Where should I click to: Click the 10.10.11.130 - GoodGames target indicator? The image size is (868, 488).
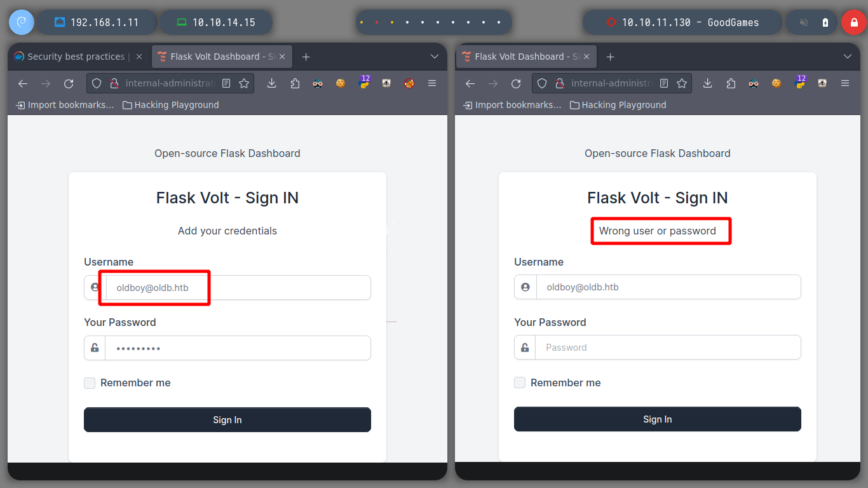(682, 22)
